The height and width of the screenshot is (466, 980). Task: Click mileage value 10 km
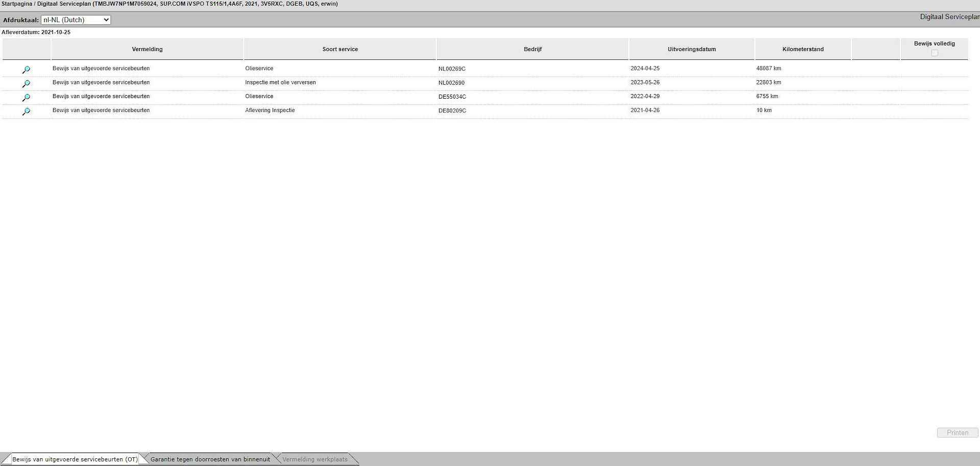point(764,110)
